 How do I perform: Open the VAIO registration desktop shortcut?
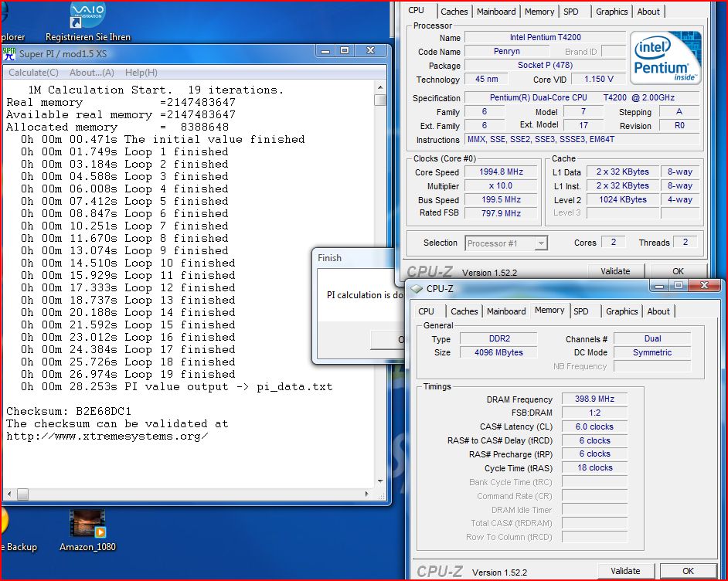pos(88,22)
